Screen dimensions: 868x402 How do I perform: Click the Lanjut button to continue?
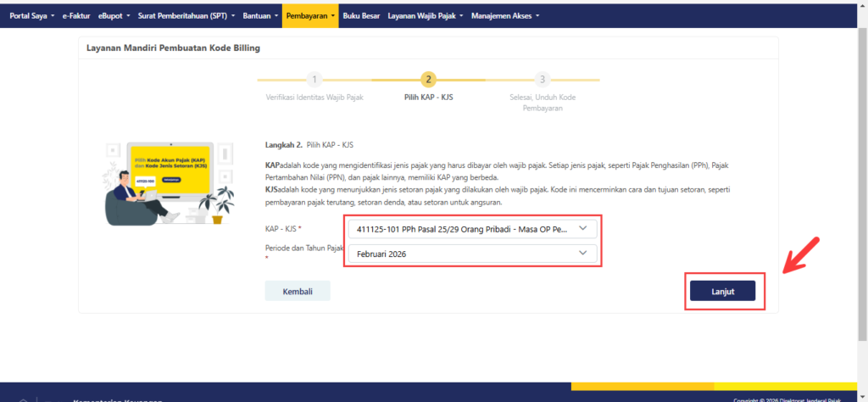722,291
